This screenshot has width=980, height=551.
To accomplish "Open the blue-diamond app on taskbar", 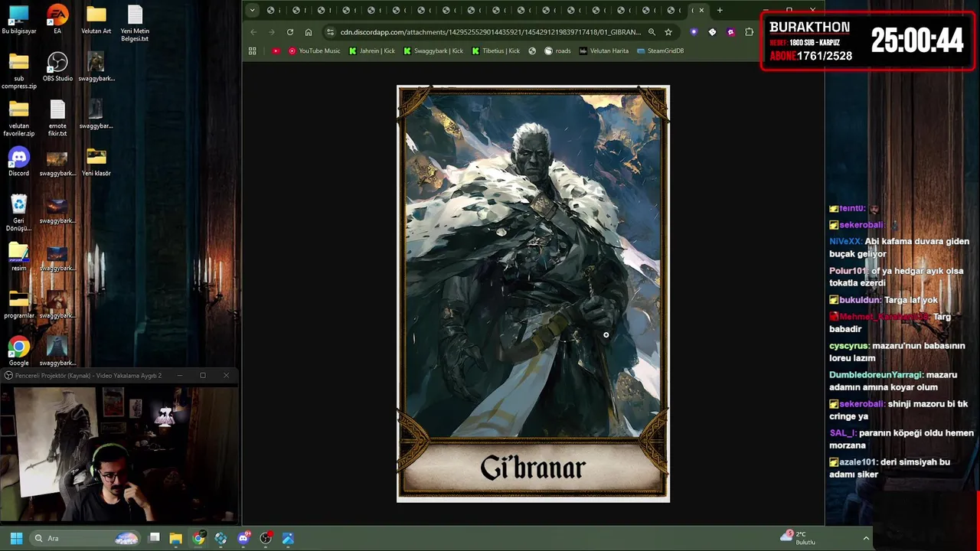I will [x=220, y=538].
